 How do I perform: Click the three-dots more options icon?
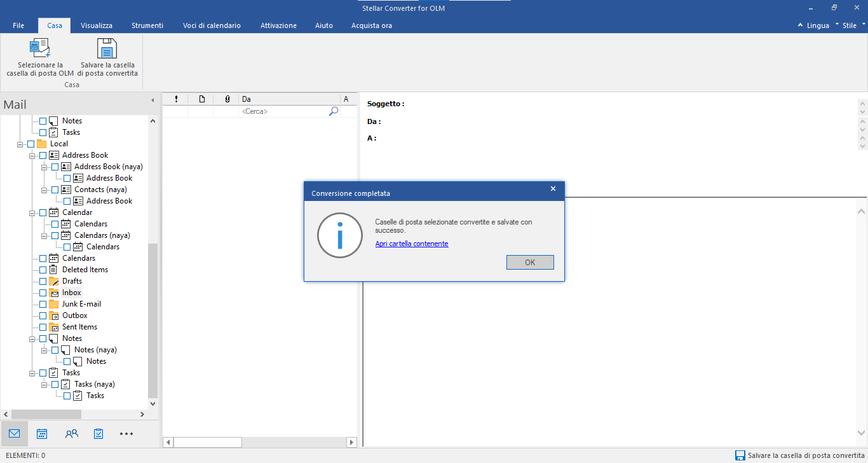pos(126,434)
